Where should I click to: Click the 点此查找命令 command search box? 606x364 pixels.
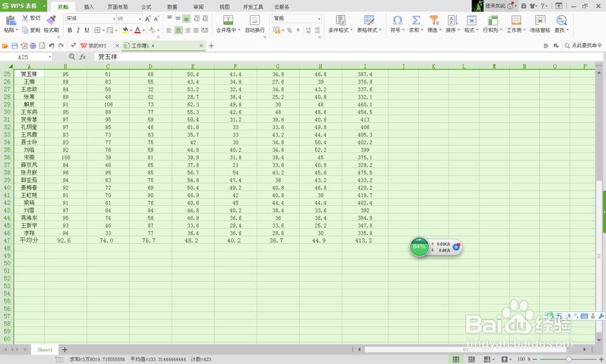(x=584, y=45)
